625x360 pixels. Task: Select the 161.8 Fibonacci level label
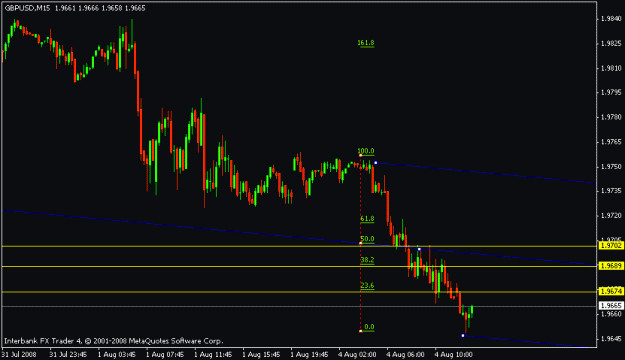pyautogui.click(x=366, y=43)
